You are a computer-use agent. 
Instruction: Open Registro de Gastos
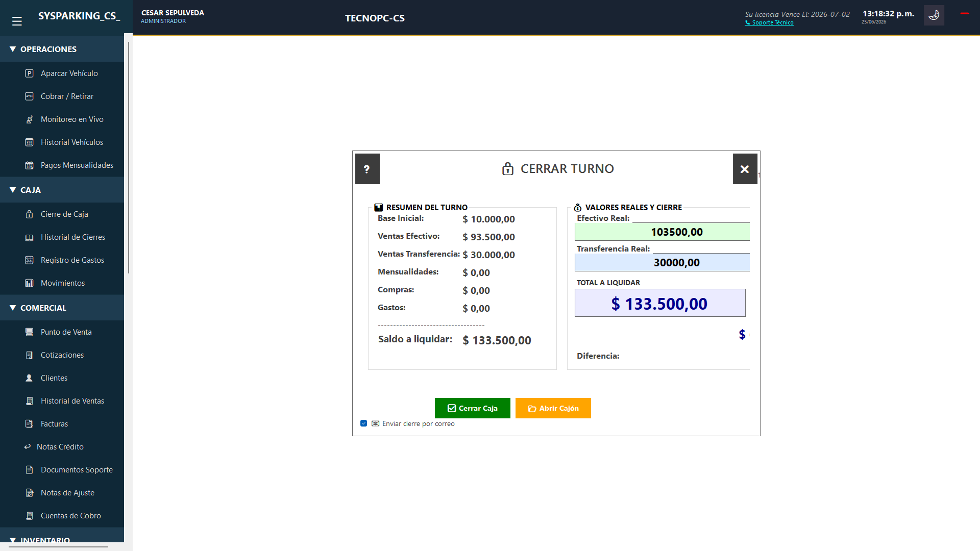62,260
